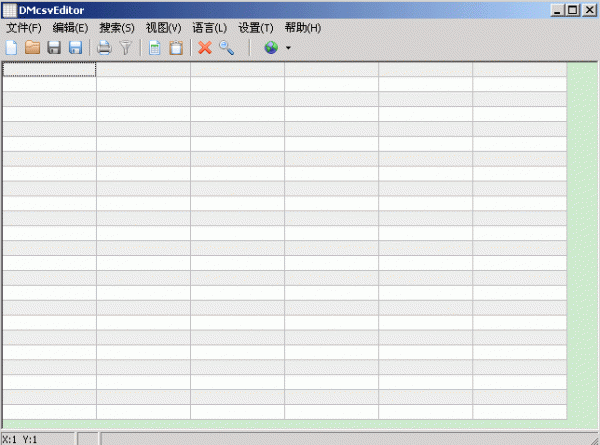
Task: Open the 设置(T) menu
Action: point(256,28)
